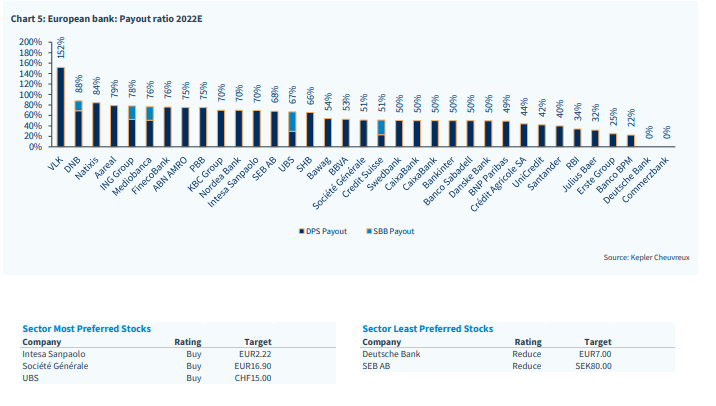
Task: Click the Rating column header in Least Preferred
Action: coord(528,342)
